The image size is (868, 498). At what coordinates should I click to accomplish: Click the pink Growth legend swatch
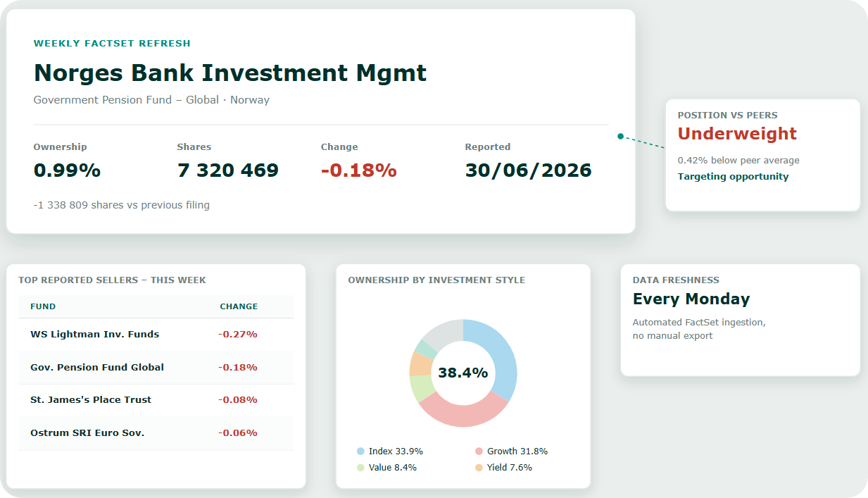coord(479,452)
